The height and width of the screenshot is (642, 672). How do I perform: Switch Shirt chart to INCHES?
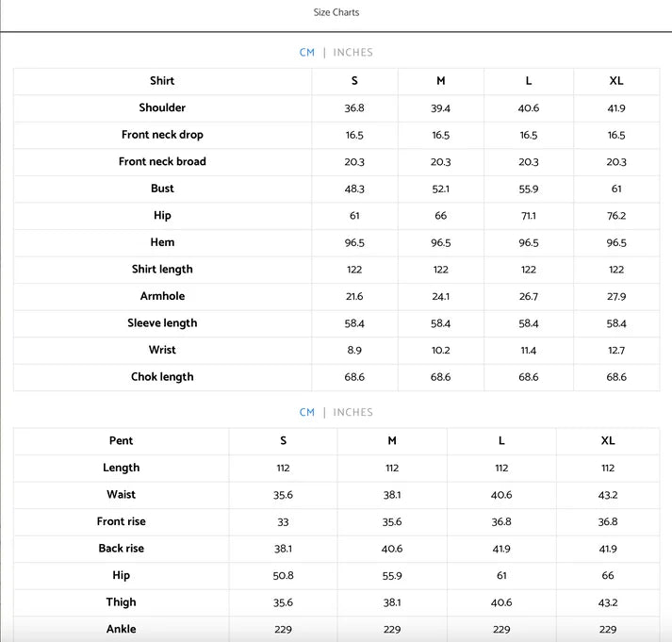click(x=352, y=52)
